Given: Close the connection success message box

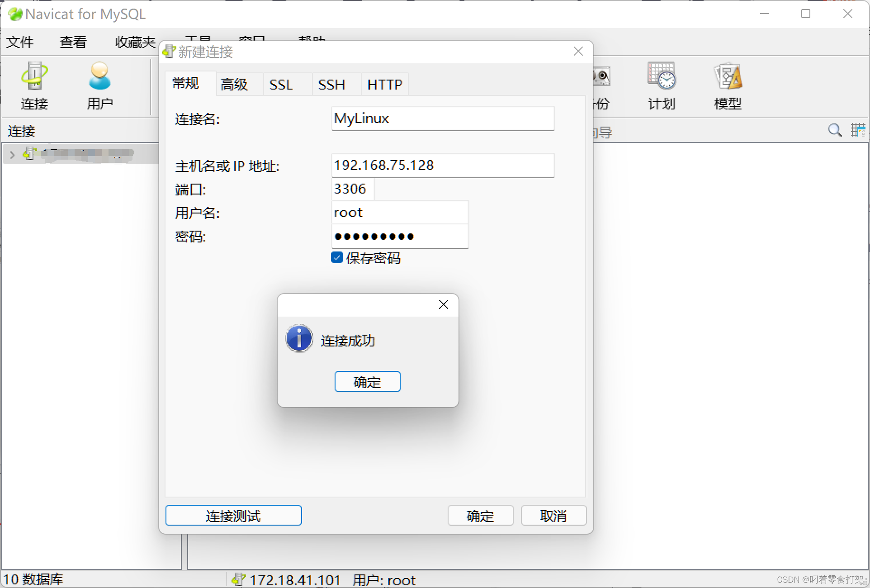Looking at the screenshot, I should click(x=443, y=304).
